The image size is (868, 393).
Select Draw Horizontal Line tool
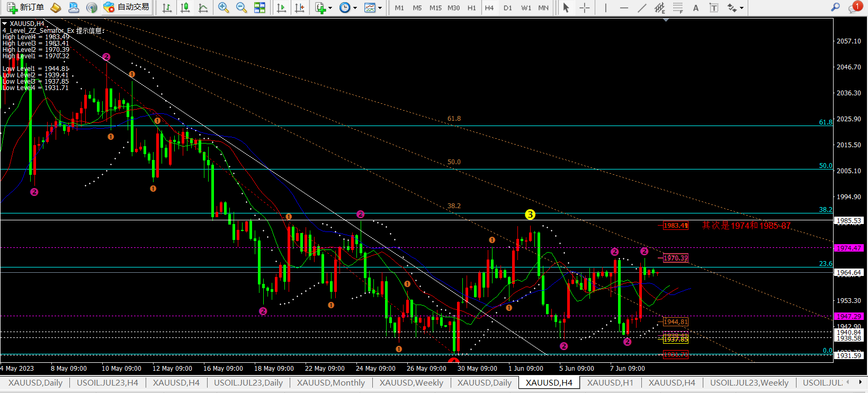tap(624, 7)
